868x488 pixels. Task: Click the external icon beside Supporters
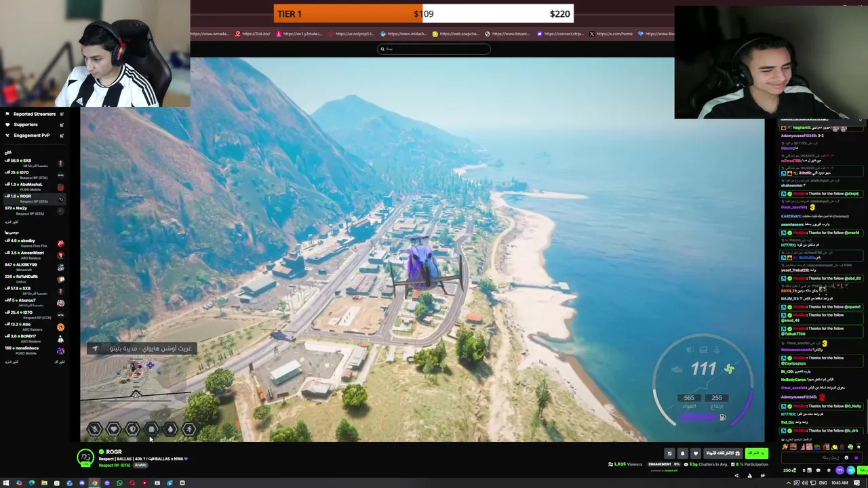coord(61,125)
